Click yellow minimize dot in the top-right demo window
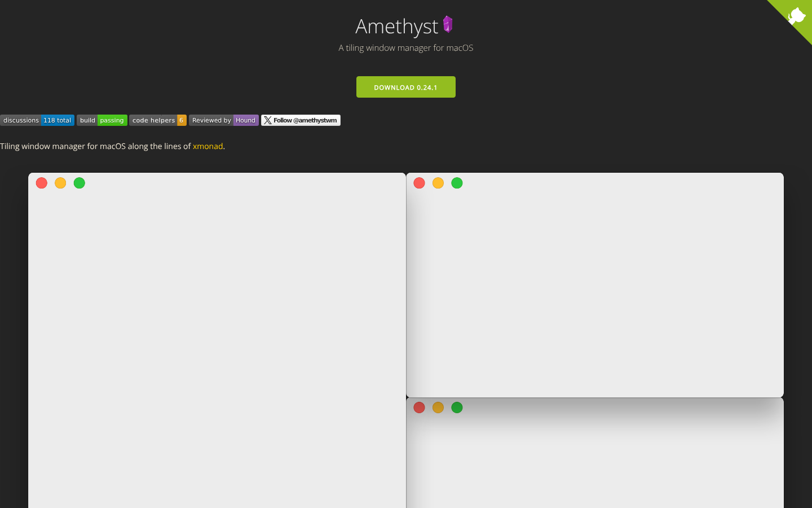The width and height of the screenshot is (812, 508). [438, 183]
